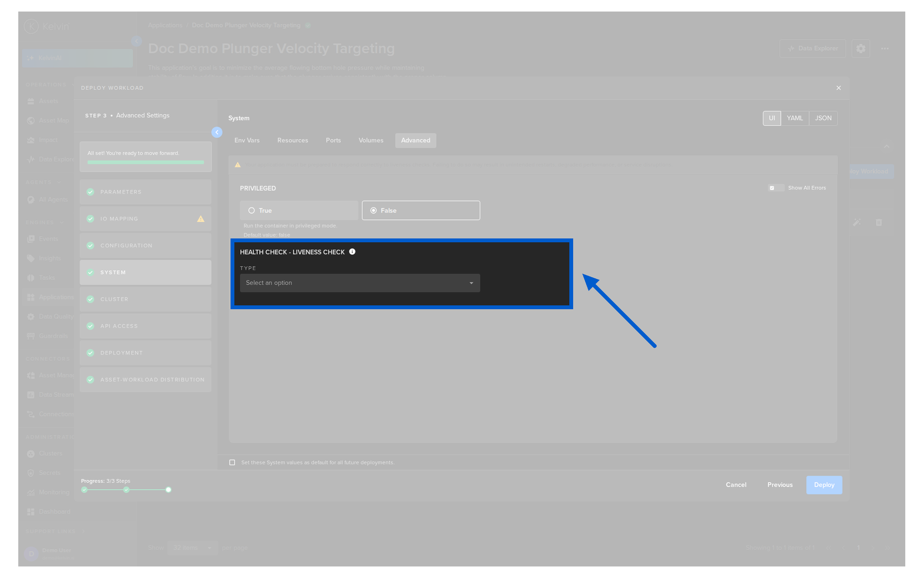Open the Volumes tab
924x578 pixels.
pos(371,140)
